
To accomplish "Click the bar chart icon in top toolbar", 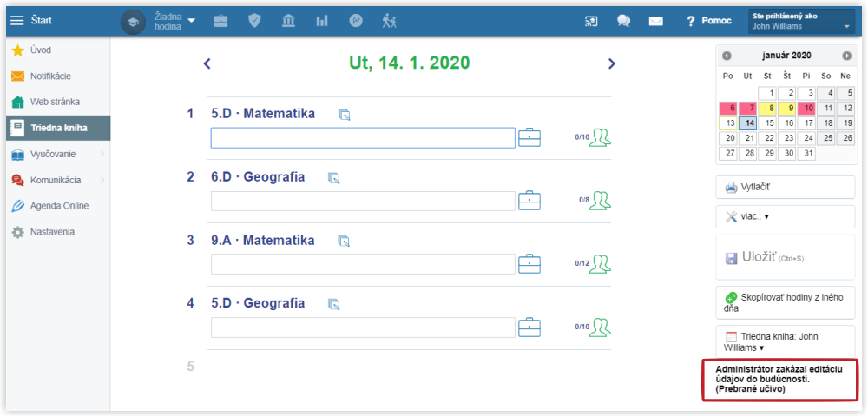I will point(322,21).
